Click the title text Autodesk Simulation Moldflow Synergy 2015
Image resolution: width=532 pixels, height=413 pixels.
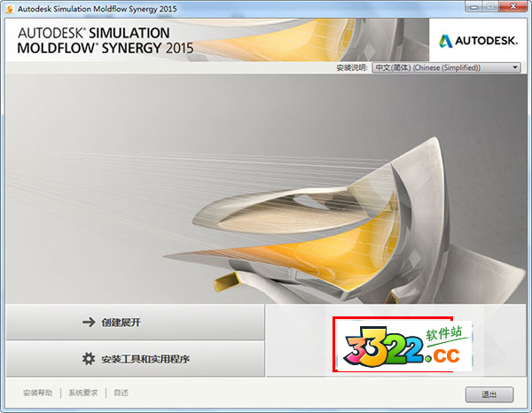point(97,9)
